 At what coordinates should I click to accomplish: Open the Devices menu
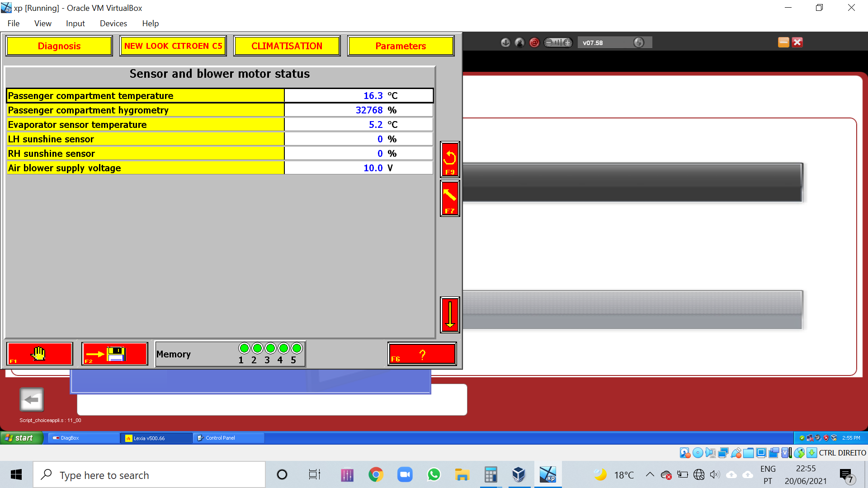[x=113, y=23]
